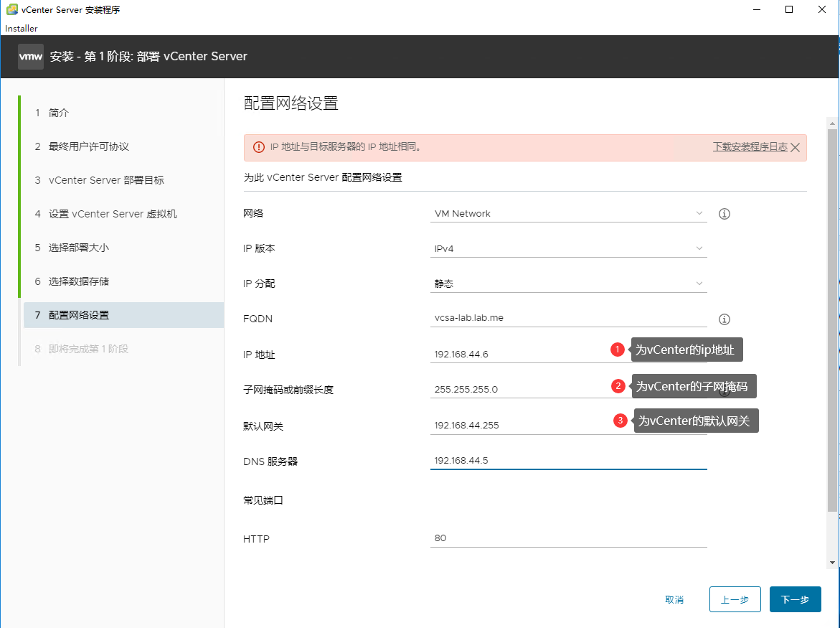Go to step 1 简介
This screenshot has height=628, width=840.
[x=59, y=113]
